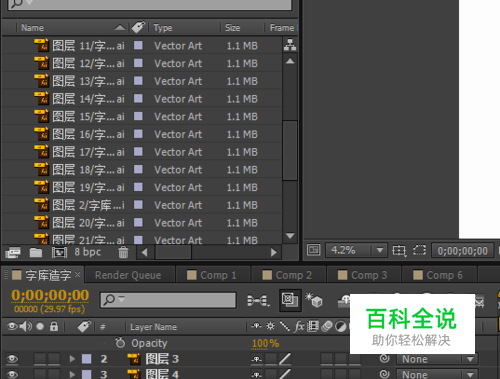The height and width of the screenshot is (379, 500).
Task: Expand layer 3 图层 4 properties
Action: tap(72, 374)
